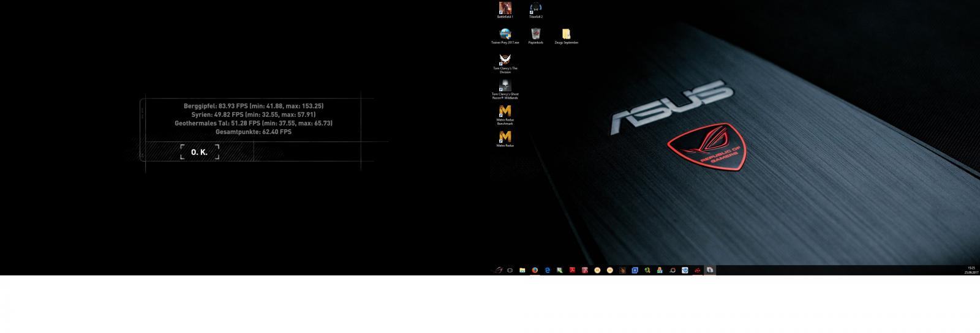Viewport: 980px width, 333px height.
Task: Select the Metro Redux Benchmark shortcut
Action: 505,115
